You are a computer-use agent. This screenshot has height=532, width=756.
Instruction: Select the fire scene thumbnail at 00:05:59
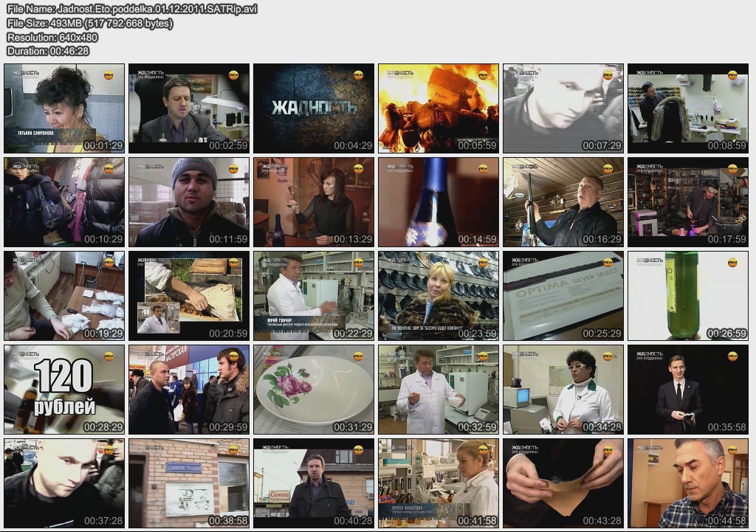click(439, 108)
